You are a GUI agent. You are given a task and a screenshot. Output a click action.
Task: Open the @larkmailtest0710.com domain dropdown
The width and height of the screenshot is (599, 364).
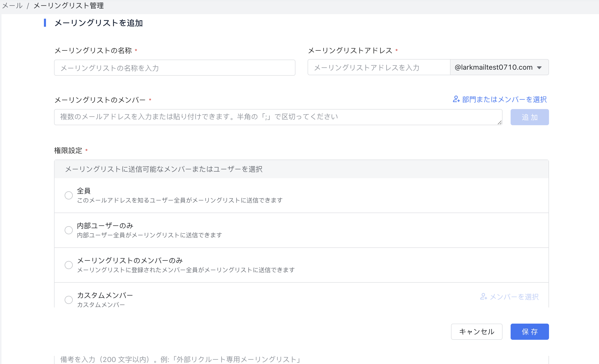pos(500,67)
